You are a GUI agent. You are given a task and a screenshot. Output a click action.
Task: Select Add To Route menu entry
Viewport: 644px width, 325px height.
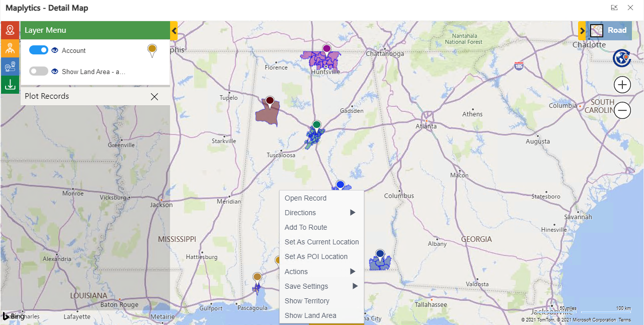click(306, 227)
